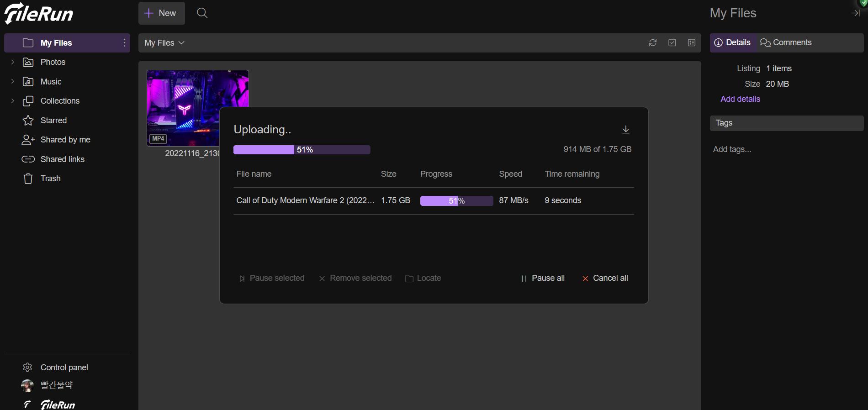Collapse the details side panel
The width and height of the screenshot is (868, 410).
(855, 13)
